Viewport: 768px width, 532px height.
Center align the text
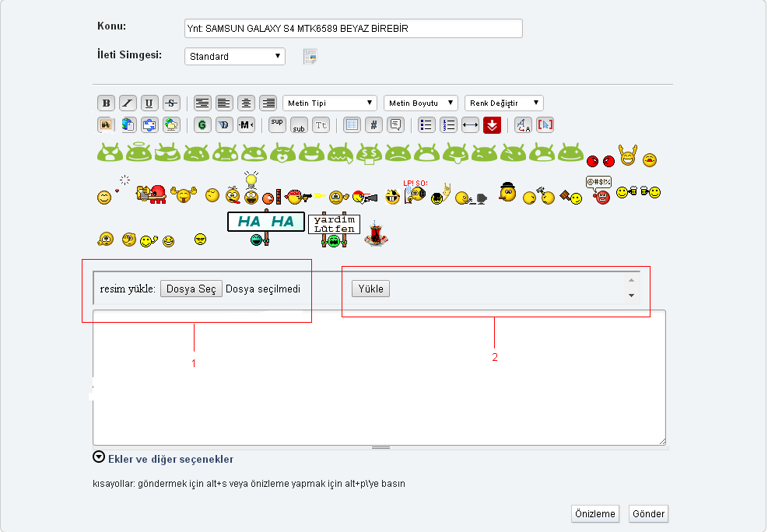click(246, 103)
